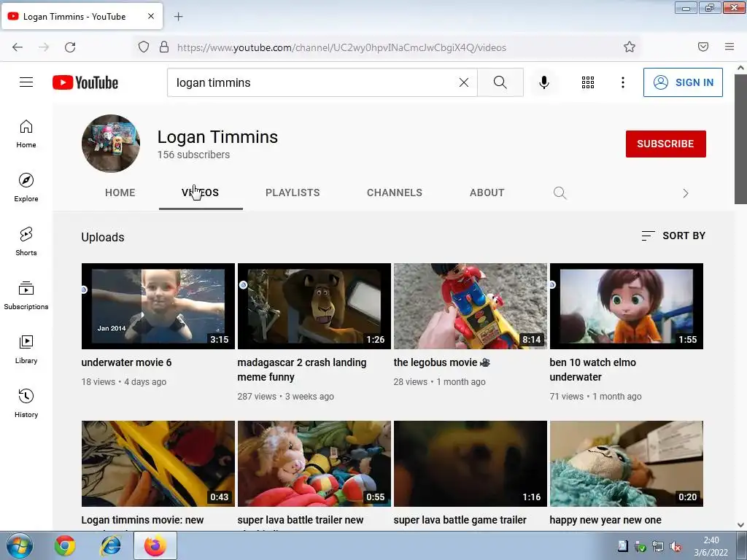
Task: Click the search magnifier button
Action: pos(500,82)
